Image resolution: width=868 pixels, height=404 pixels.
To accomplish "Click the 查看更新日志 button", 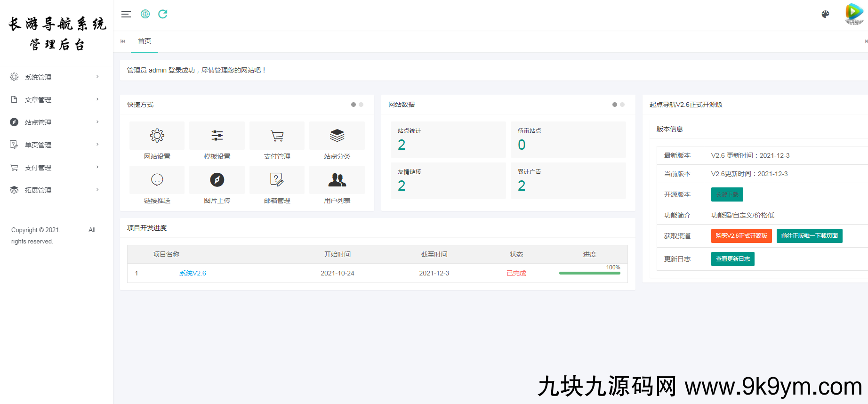I will [x=732, y=259].
